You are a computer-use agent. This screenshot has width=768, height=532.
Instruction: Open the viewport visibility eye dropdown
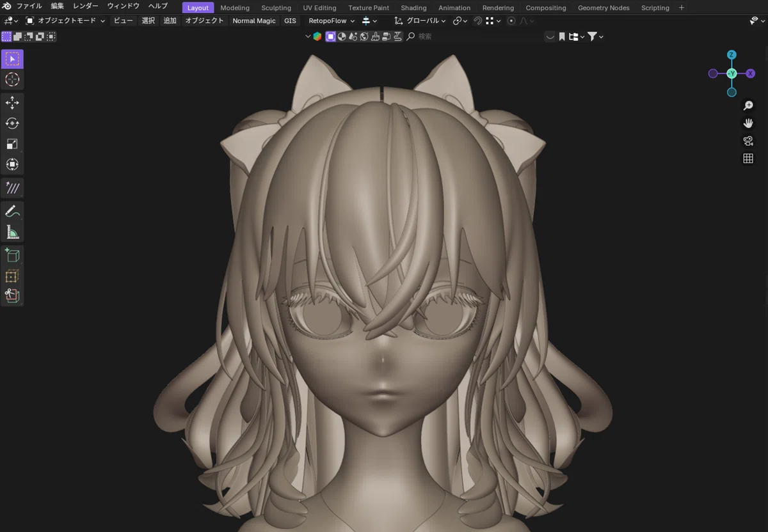point(756,21)
